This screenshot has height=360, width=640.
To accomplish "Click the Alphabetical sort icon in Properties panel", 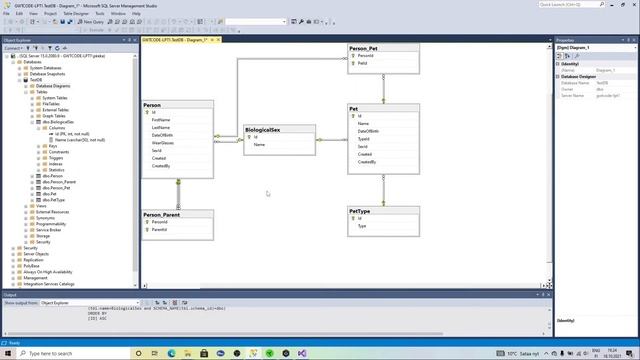I will point(567,56).
